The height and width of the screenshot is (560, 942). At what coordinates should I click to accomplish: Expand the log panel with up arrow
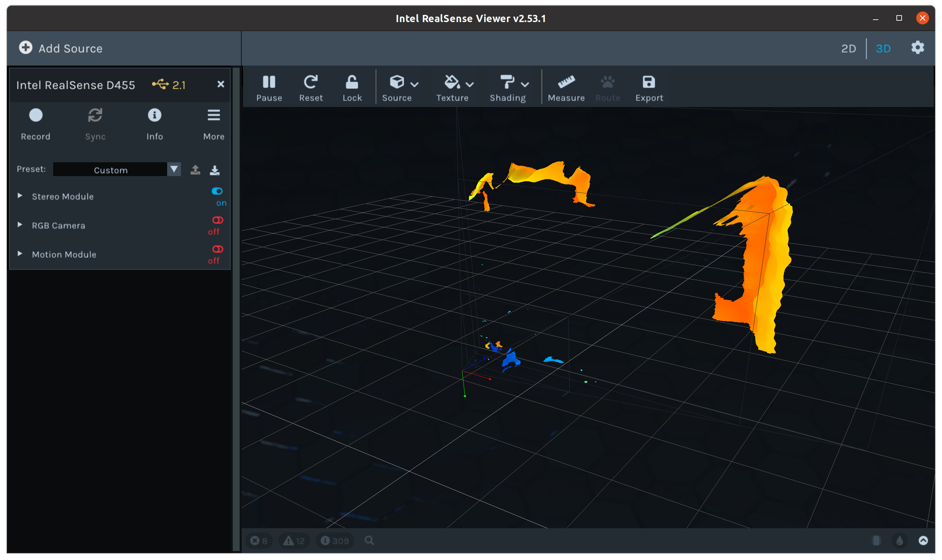pos(923,540)
